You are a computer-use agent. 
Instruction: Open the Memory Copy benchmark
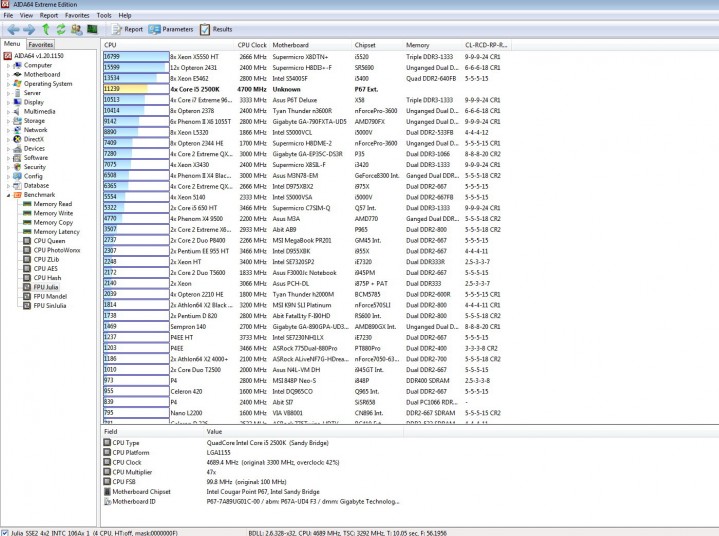(48, 222)
